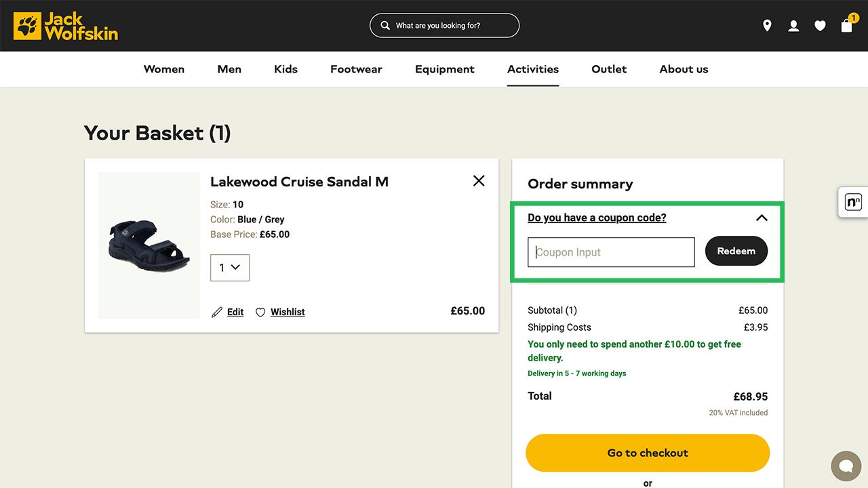Open the user account icon
The width and height of the screenshot is (868, 488).
tap(793, 26)
